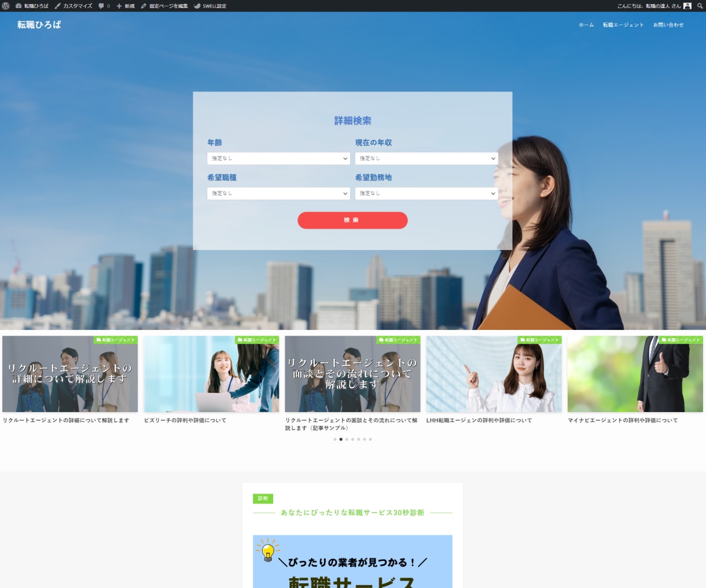Open 転職エージェント navigation link
This screenshot has height=588, width=706.
pos(623,25)
